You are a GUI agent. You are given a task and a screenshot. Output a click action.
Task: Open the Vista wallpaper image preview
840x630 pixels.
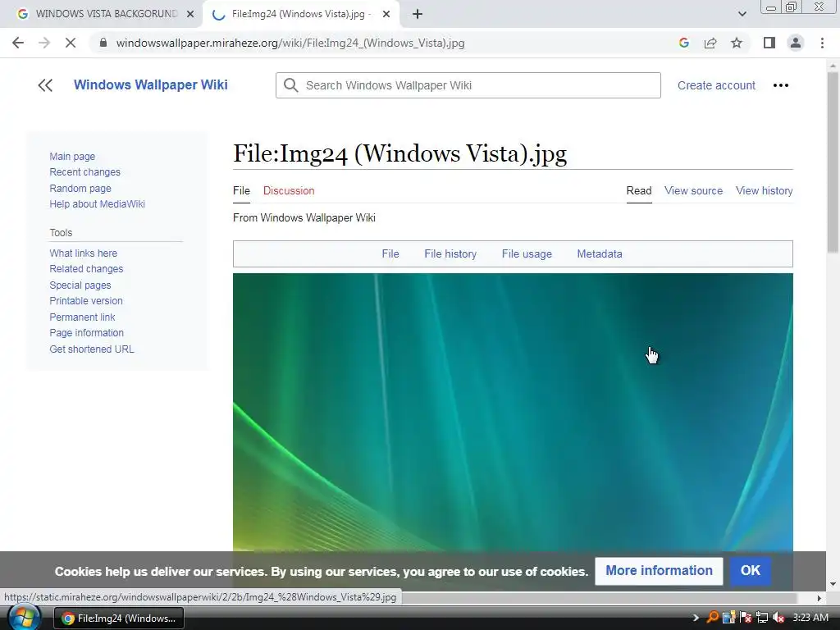tap(513, 413)
